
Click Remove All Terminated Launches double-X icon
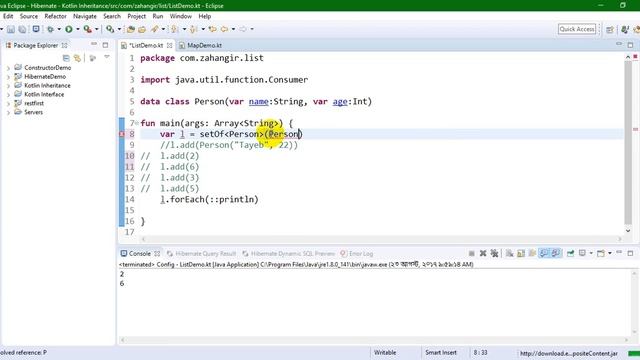(x=494, y=253)
